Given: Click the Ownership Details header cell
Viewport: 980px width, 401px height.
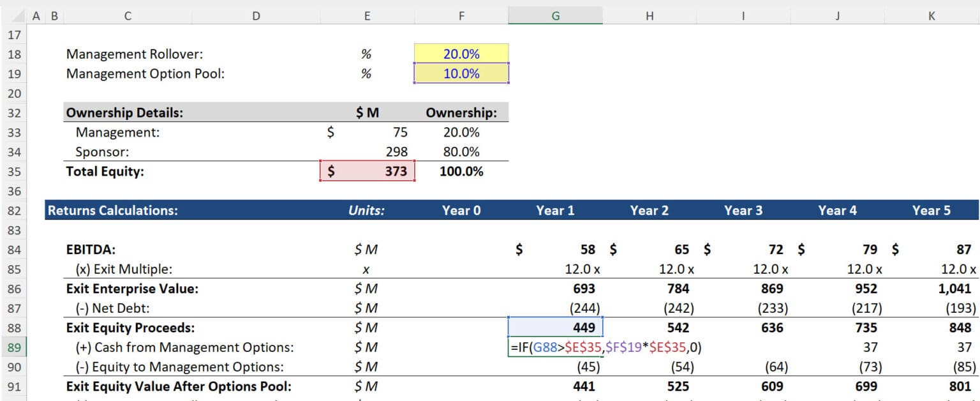Looking at the screenshot, I should pos(128,112).
